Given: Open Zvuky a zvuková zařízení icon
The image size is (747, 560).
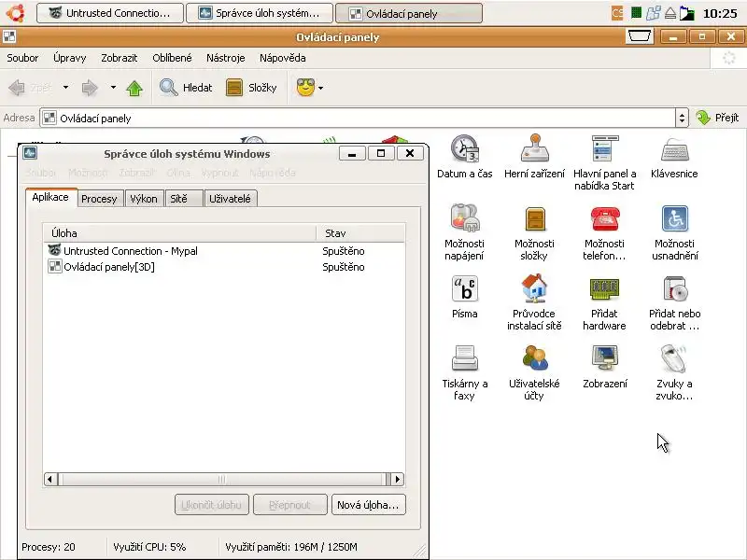Looking at the screenshot, I should 674,358.
